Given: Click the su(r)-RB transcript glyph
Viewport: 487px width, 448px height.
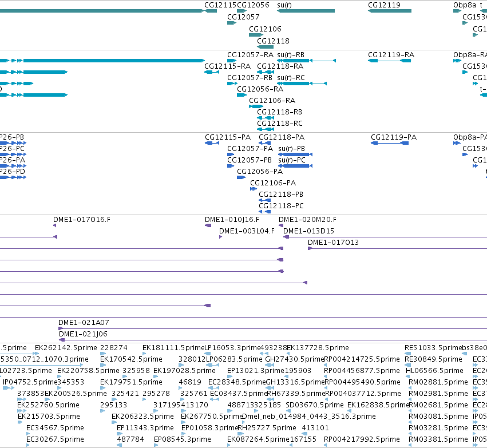Looking at the screenshot, I should click(x=306, y=61).
